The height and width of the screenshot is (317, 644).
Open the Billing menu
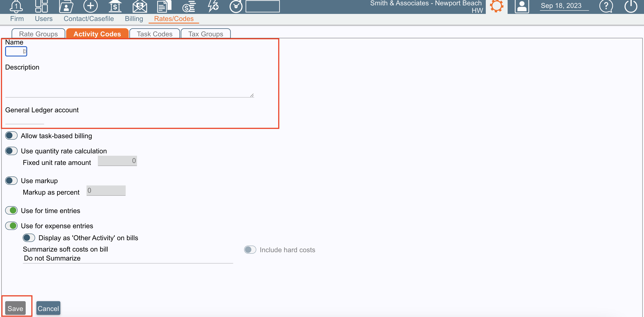[x=134, y=19]
